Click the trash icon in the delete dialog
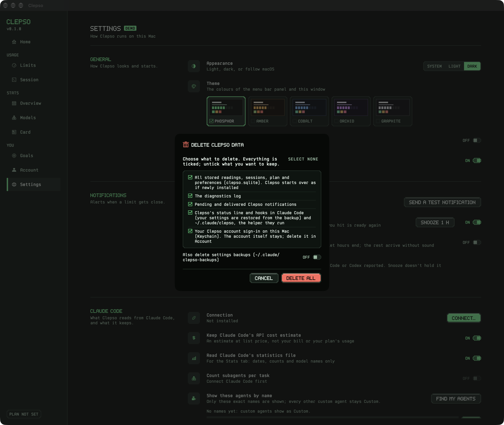The width and height of the screenshot is (504, 425). (x=186, y=145)
